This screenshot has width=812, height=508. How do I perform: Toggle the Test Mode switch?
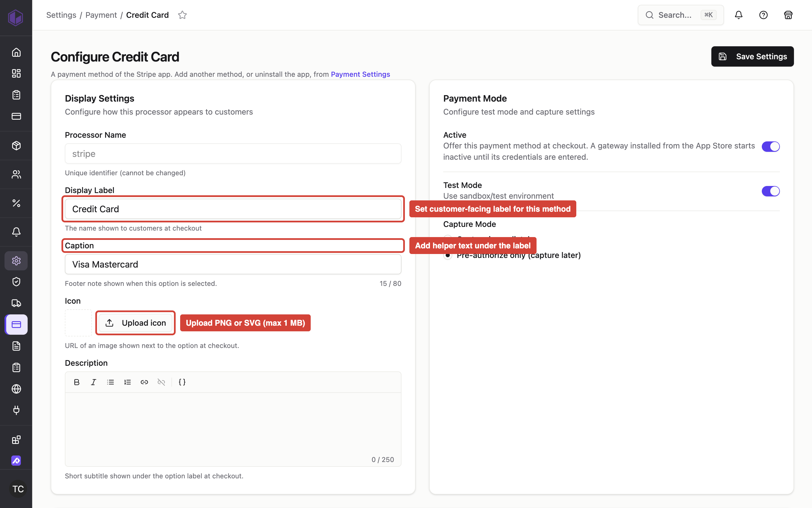click(770, 191)
